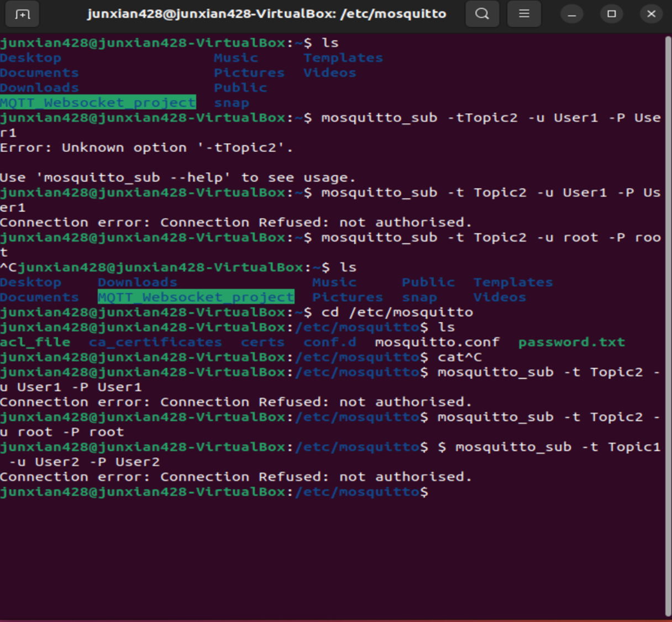Click password.txt in the mosquitto directory listing
672x622 pixels.
point(571,342)
